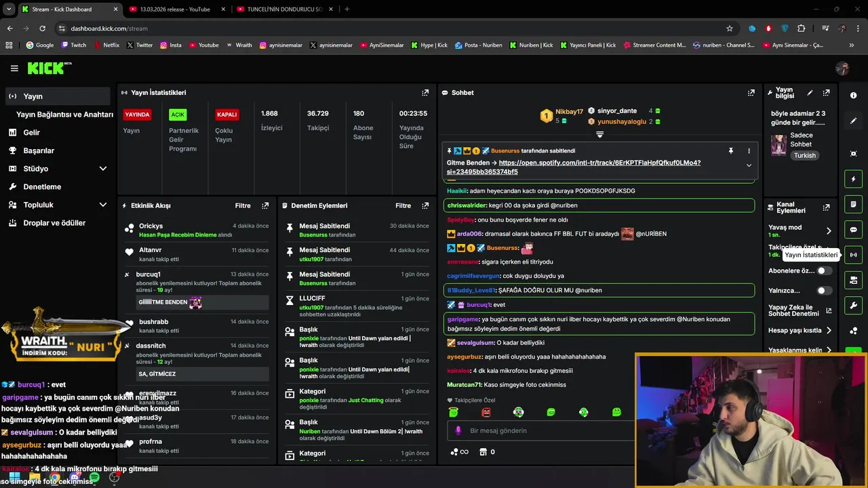Expand the pinned message chevron
This screenshot has width=868, height=488.
(749, 165)
